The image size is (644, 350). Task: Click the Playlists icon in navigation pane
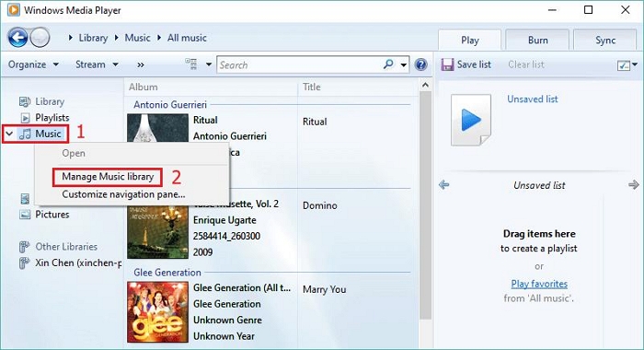(25, 118)
